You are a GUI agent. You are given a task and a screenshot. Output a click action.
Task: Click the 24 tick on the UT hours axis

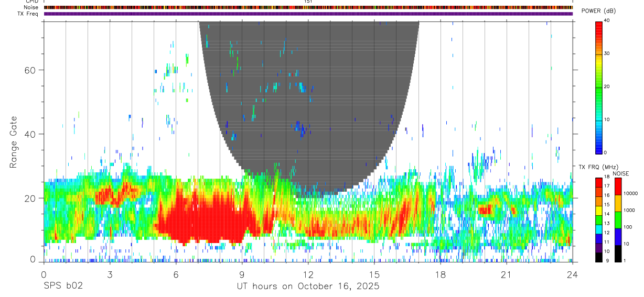(573, 274)
